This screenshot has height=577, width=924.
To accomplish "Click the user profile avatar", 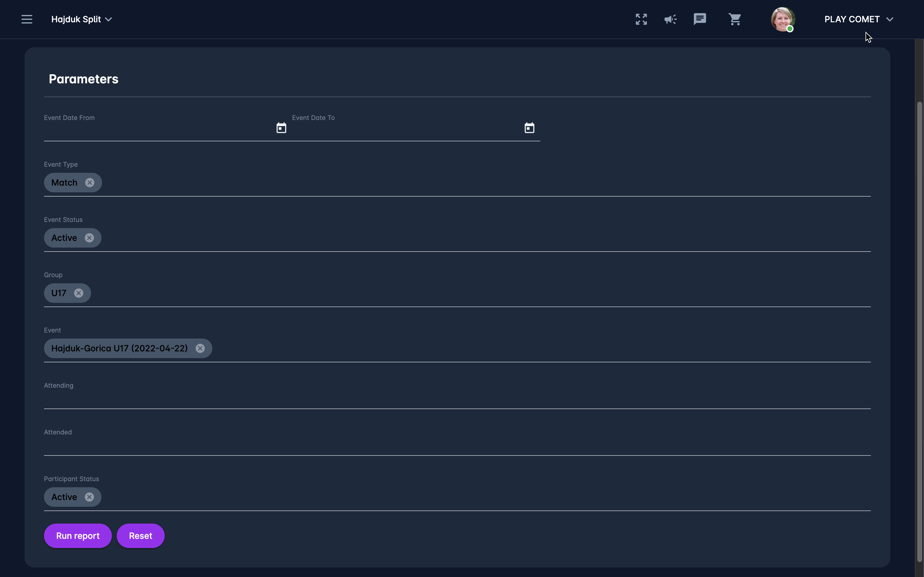I will pyautogui.click(x=782, y=19).
